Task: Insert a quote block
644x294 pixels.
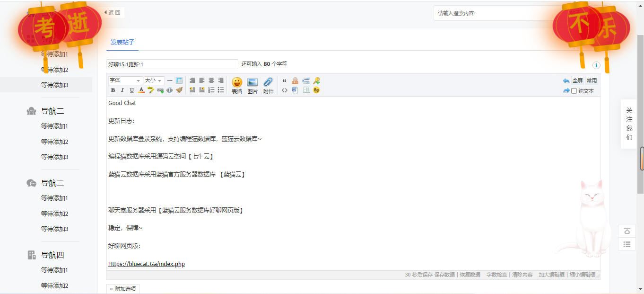Action: [x=284, y=80]
